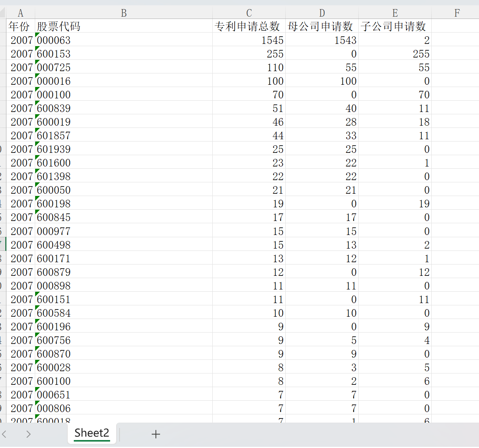
Task: Select stock code cell 000725
Action: point(124,67)
